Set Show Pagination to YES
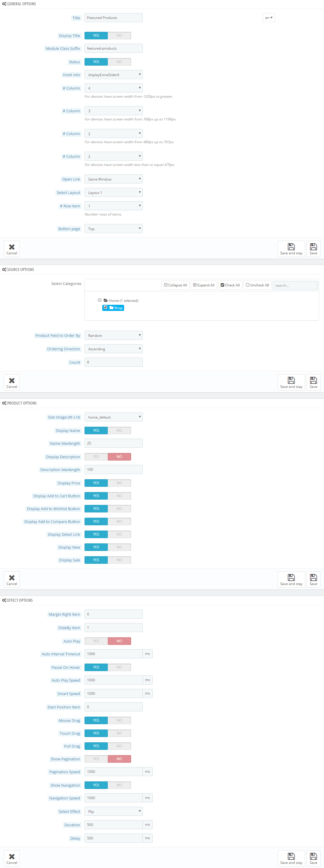The height and width of the screenshot is (868, 324). pyautogui.click(x=96, y=759)
